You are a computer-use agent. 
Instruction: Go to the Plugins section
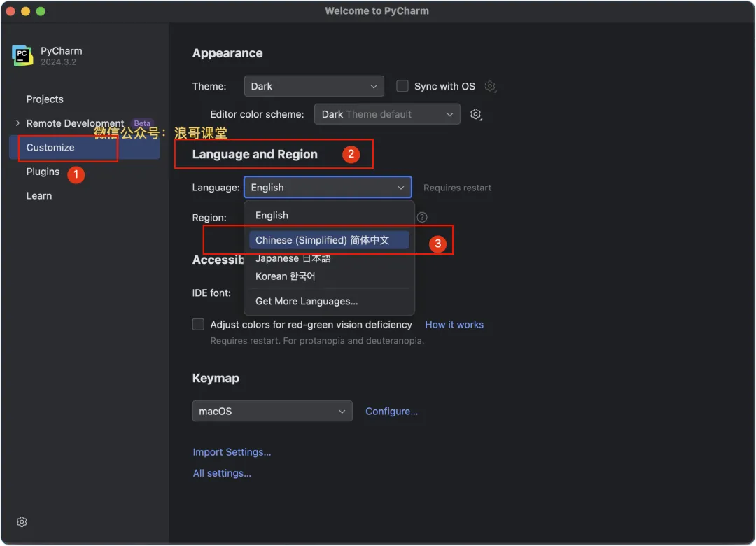pyautogui.click(x=43, y=171)
